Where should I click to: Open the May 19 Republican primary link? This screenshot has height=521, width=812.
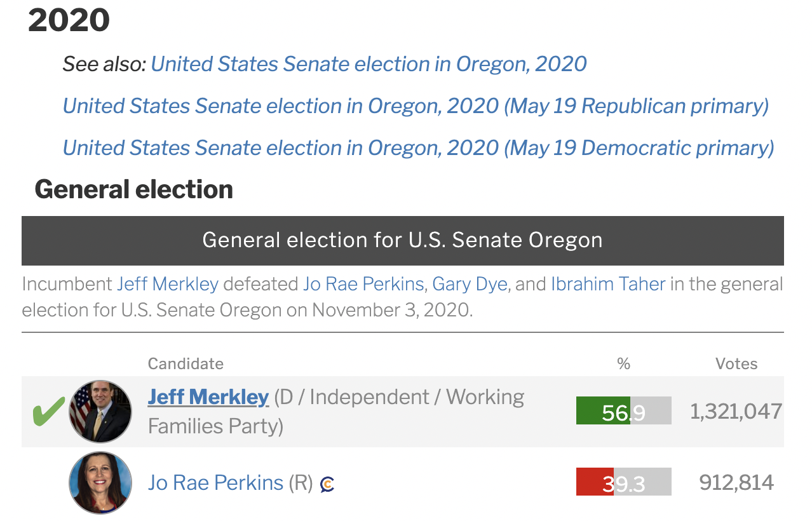[x=416, y=105]
